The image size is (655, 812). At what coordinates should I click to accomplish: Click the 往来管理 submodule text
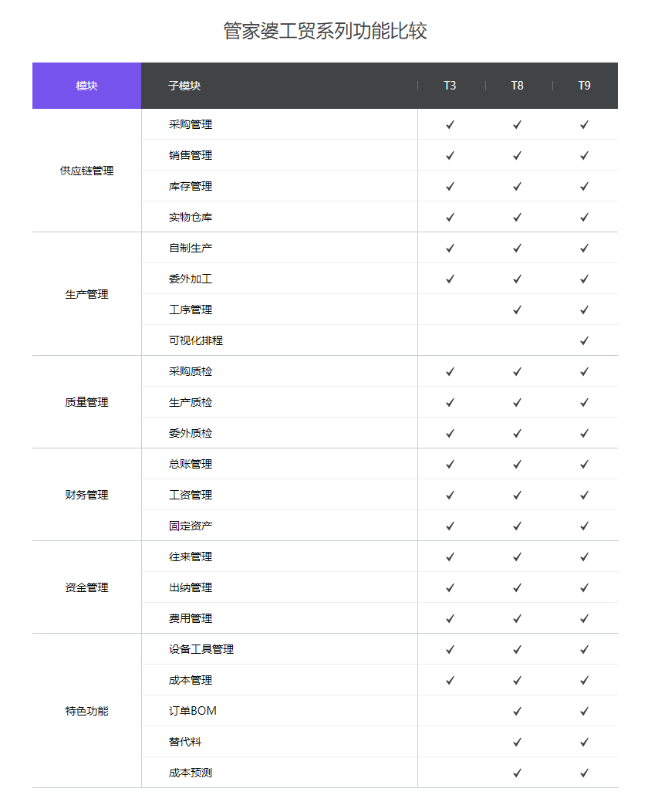[190, 557]
